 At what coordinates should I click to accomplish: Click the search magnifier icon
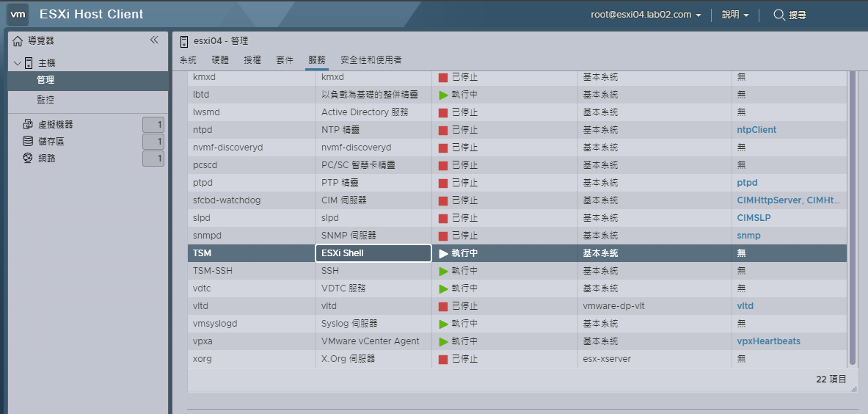pyautogui.click(x=779, y=15)
